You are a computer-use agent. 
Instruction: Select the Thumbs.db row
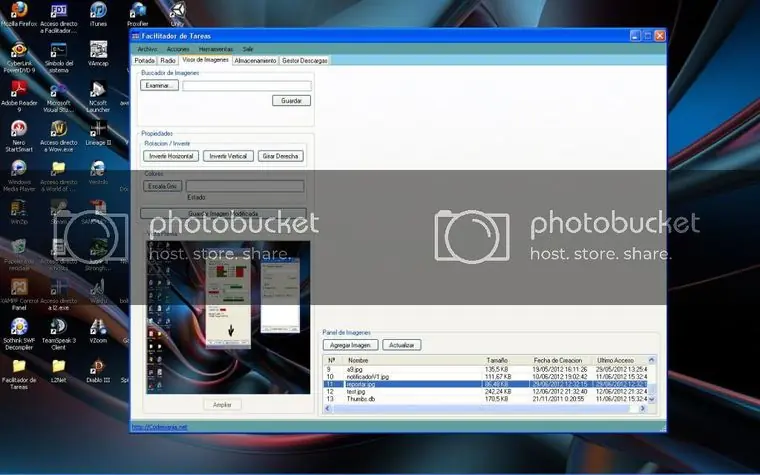coord(488,399)
